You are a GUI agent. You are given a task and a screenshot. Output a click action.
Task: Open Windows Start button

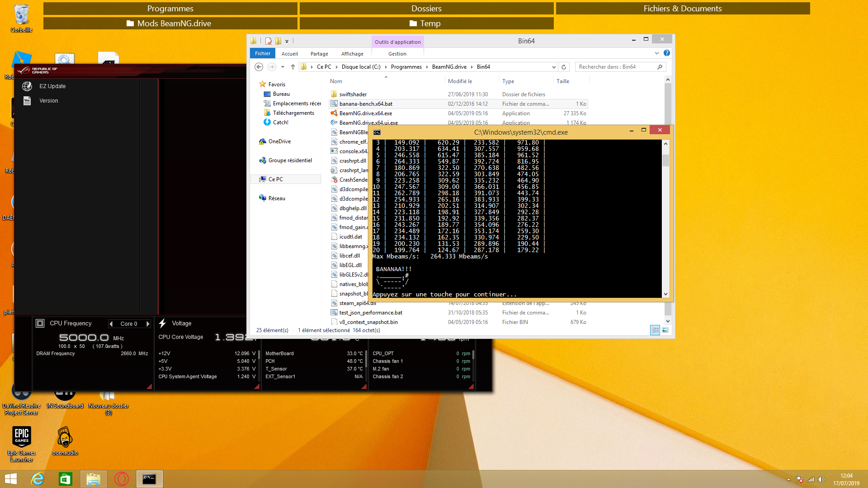(10, 479)
